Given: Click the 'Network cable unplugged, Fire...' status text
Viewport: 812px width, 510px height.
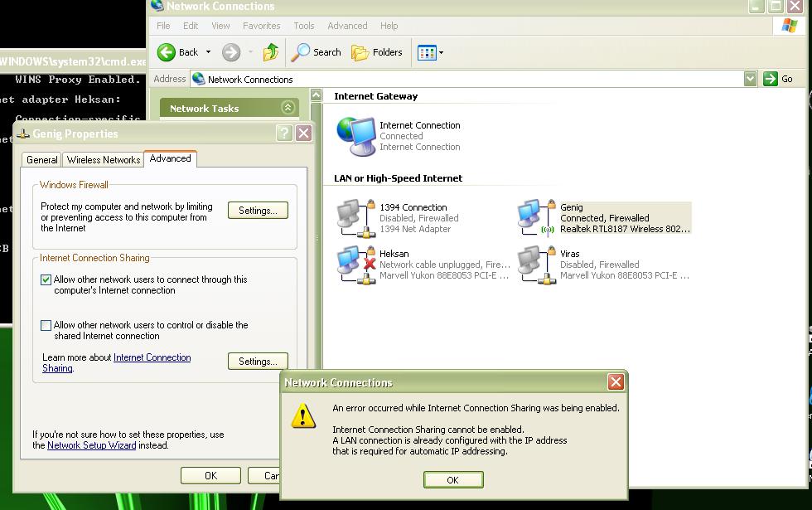Looking at the screenshot, I should (x=445, y=265).
